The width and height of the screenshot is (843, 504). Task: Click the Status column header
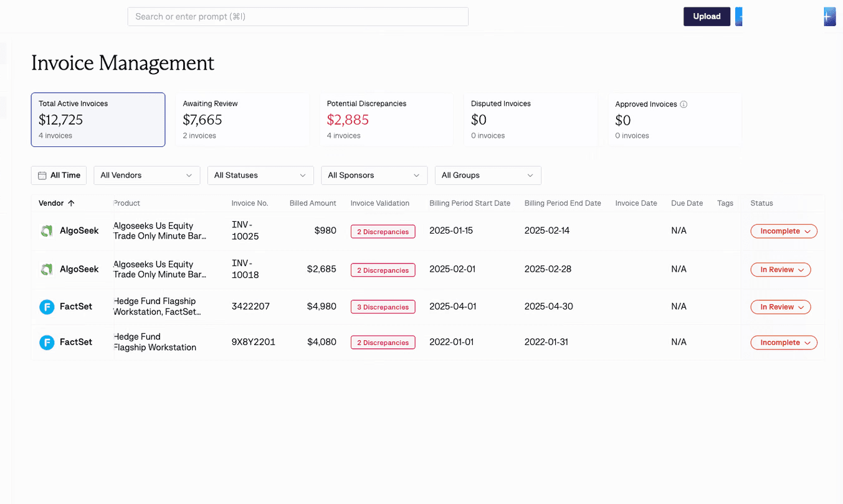pos(761,203)
